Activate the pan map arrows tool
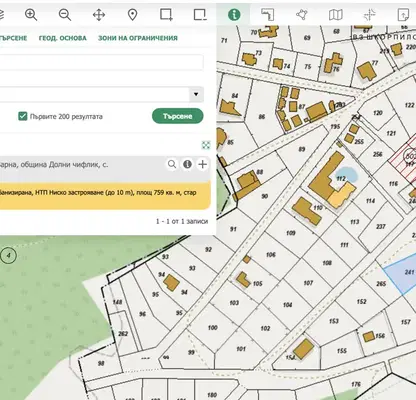Viewport: 416px width, 400px height. click(x=99, y=15)
